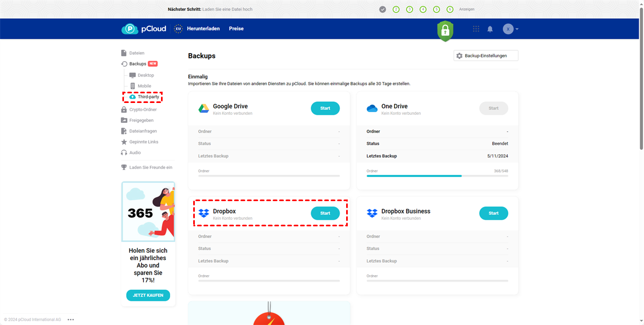
Task: Click the Mobile phone icon in sidebar
Action: tap(133, 86)
